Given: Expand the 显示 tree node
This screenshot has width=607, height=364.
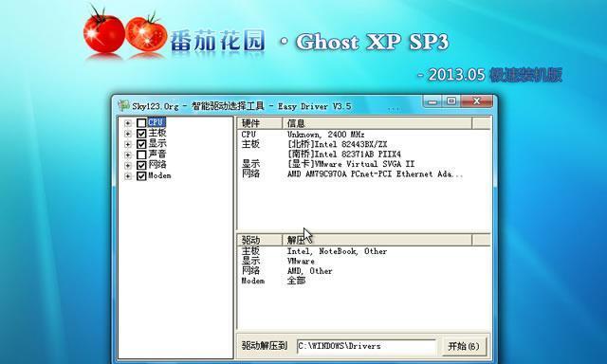Looking at the screenshot, I should point(128,144).
